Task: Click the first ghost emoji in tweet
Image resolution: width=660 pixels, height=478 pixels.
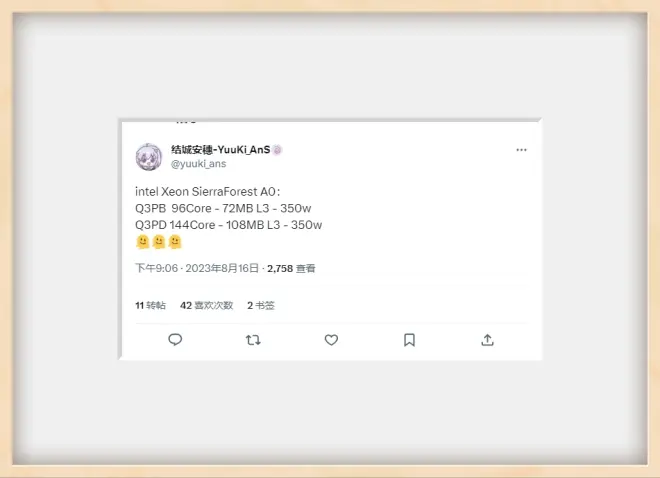Action: click(x=143, y=242)
